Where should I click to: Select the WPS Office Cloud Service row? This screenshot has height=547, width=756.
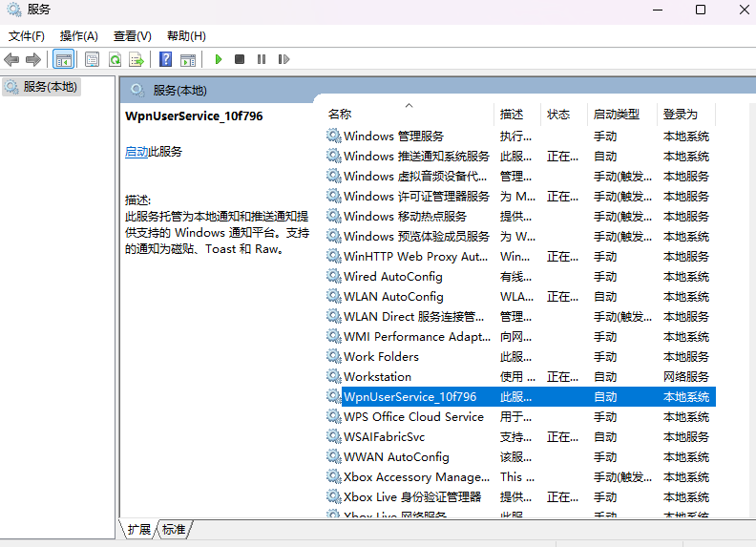(x=413, y=417)
